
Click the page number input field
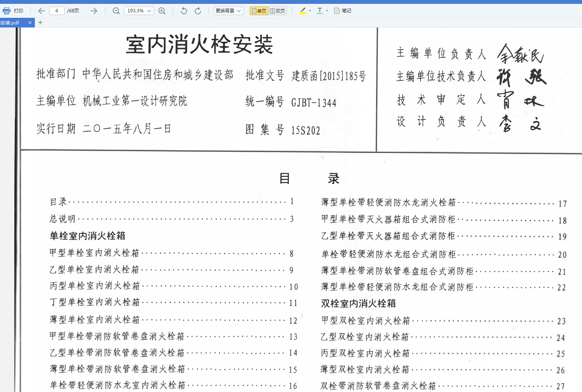(x=57, y=11)
